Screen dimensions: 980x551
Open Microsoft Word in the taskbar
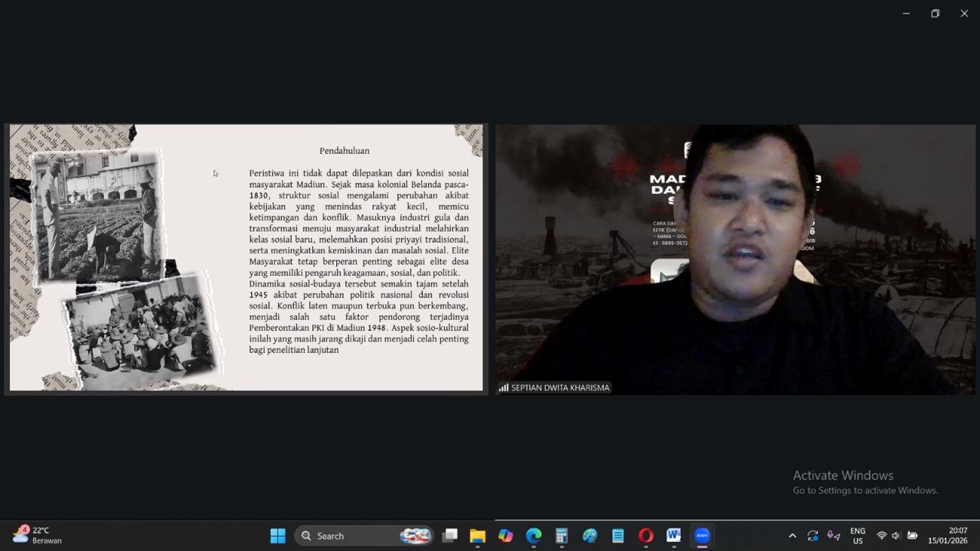674,536
